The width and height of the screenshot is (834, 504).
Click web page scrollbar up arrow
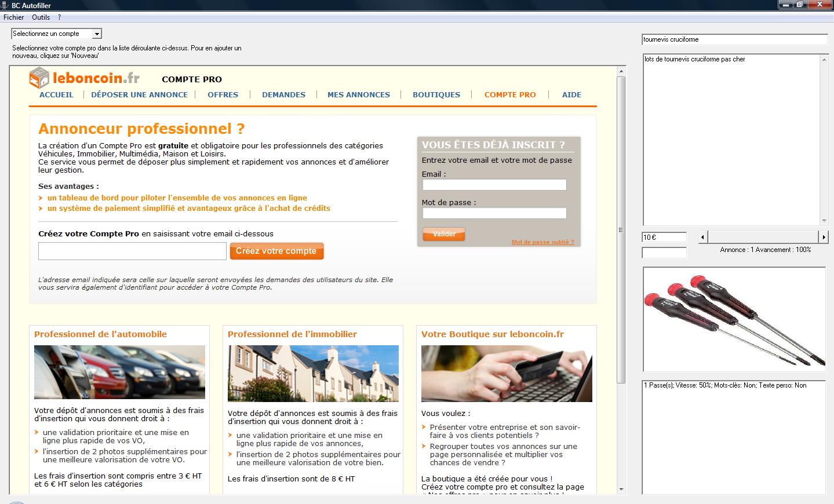point(621,71)
